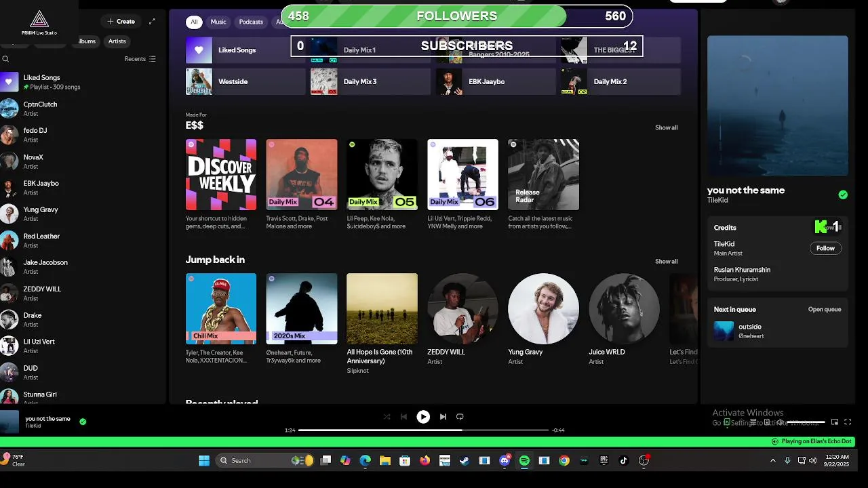Open the Daily Mix 05 cover
868x488 pixels.
(x=382, y=175)
